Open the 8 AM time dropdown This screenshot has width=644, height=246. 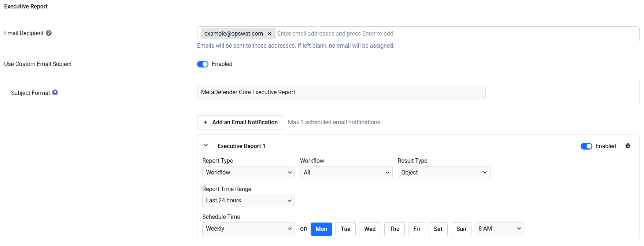[499, 229]
